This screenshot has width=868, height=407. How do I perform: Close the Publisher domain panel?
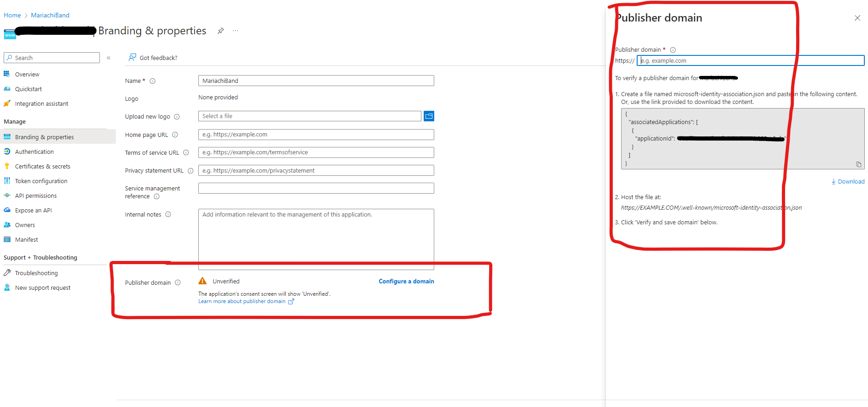(857, 18)
